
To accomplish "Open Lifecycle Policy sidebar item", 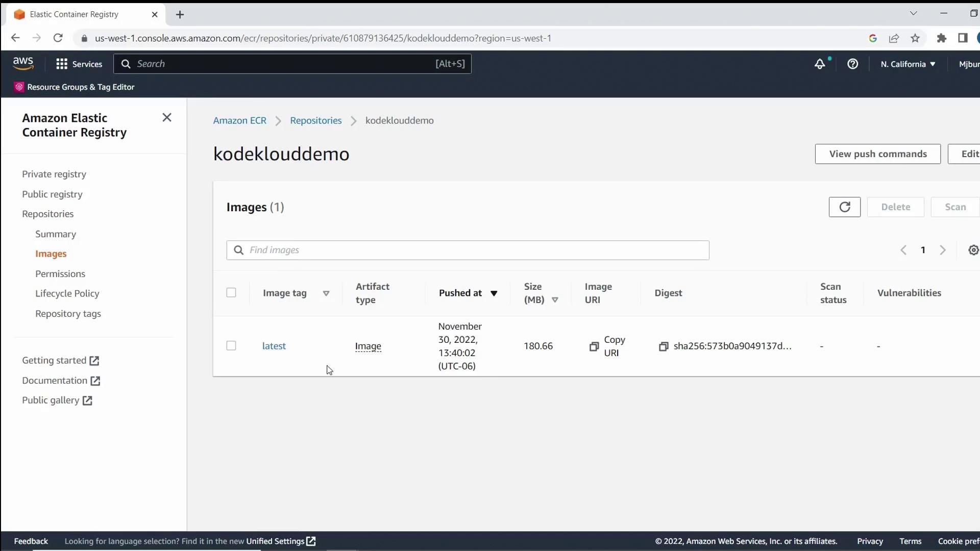I will pyautogui.click(x=67, y=293).
